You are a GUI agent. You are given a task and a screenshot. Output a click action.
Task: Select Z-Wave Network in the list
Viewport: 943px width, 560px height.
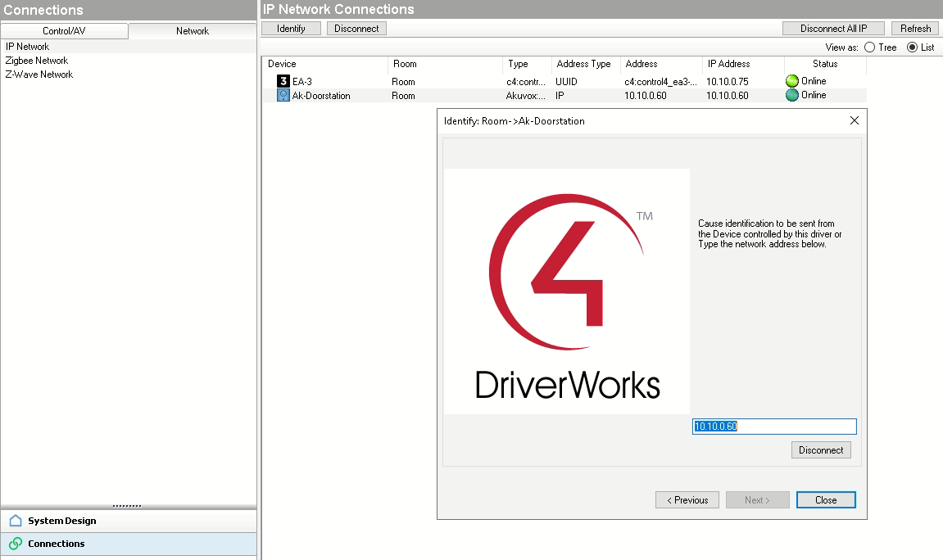(x=39, y=75)
